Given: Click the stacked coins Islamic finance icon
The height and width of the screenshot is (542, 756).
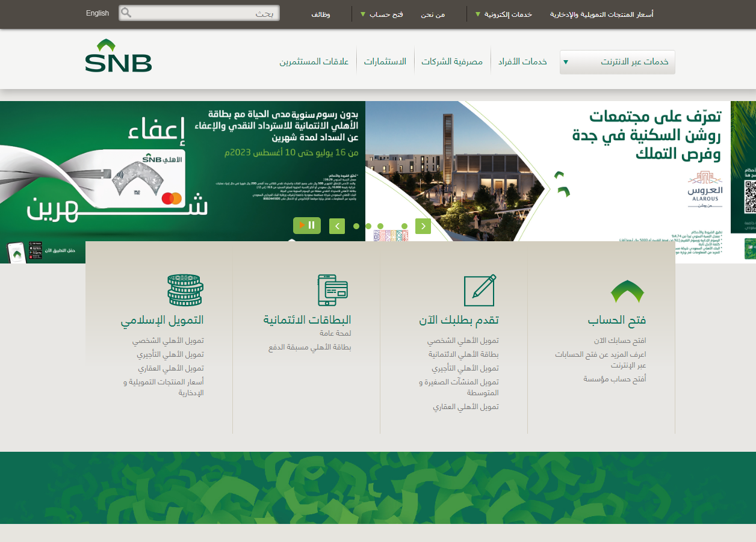Looking at the screenshot, I should pos(185,290).
